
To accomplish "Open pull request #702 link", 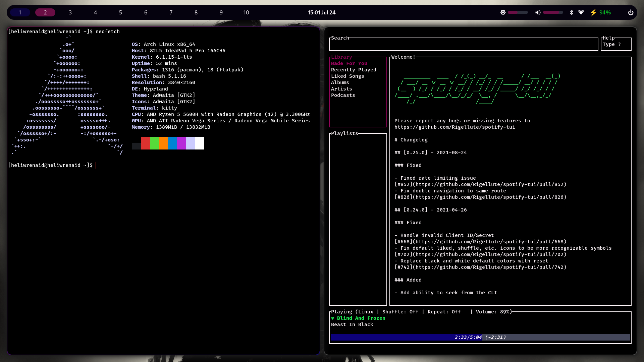I will [x=480, y=254].
